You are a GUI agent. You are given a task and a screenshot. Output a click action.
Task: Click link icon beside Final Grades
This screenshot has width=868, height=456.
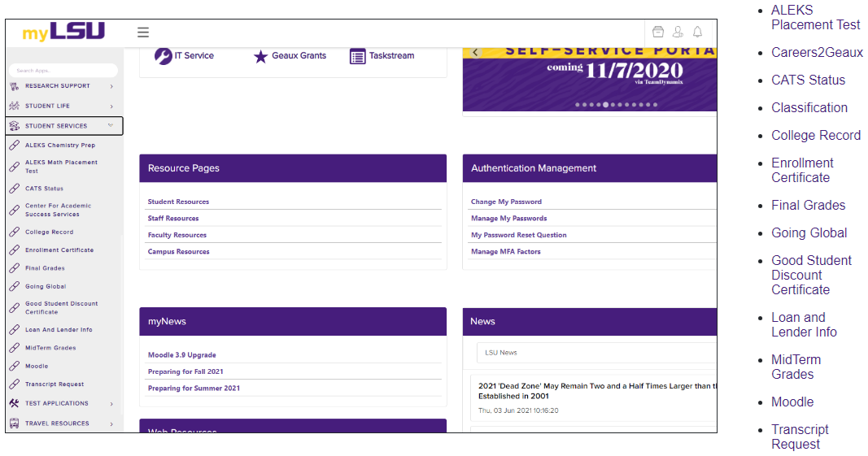(15, 268)
